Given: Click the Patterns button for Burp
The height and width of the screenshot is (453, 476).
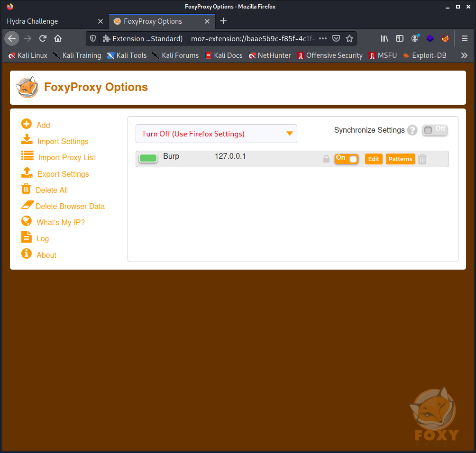Looking at the screenshot, I should 400,159.
